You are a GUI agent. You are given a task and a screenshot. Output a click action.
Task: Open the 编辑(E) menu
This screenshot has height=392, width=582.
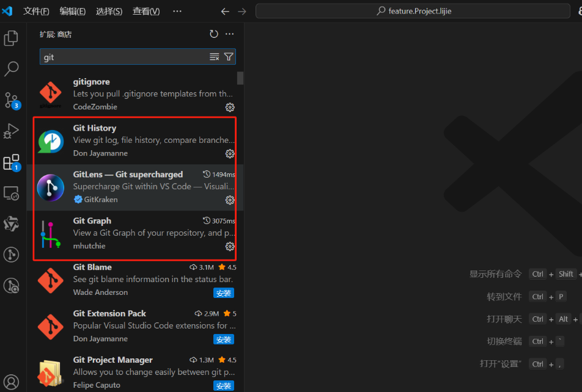click(x=73, y=11)
